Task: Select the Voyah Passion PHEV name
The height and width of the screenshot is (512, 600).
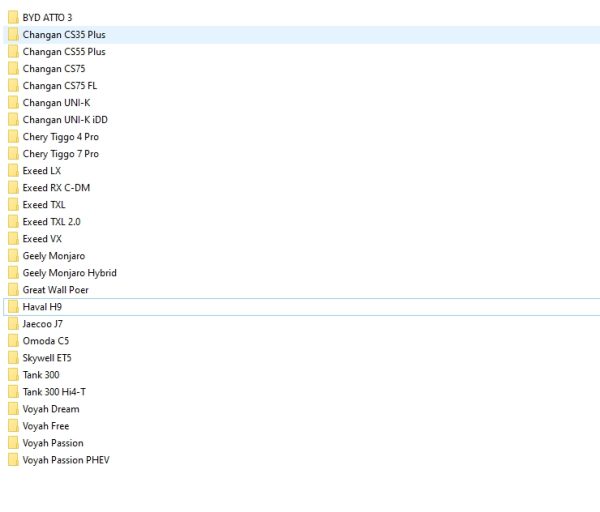Action: [66, 460]
